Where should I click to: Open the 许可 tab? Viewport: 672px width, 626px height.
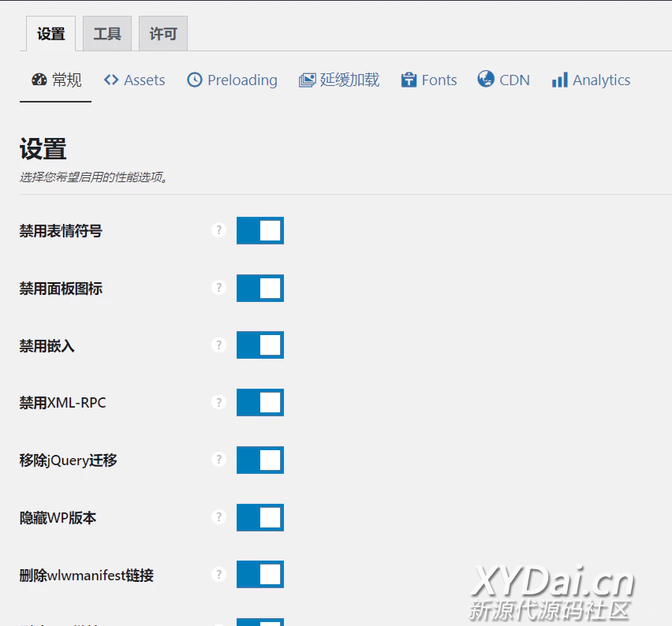coord(163,34)
